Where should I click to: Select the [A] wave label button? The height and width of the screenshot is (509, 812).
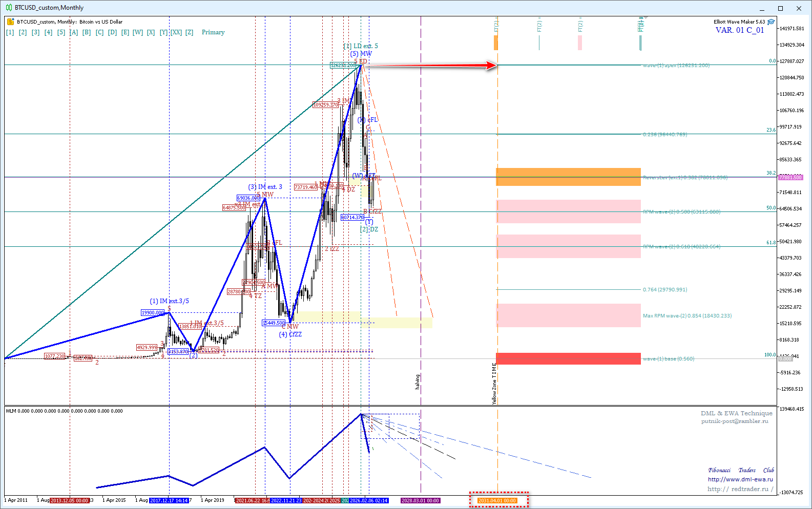(x=74, y=32)
